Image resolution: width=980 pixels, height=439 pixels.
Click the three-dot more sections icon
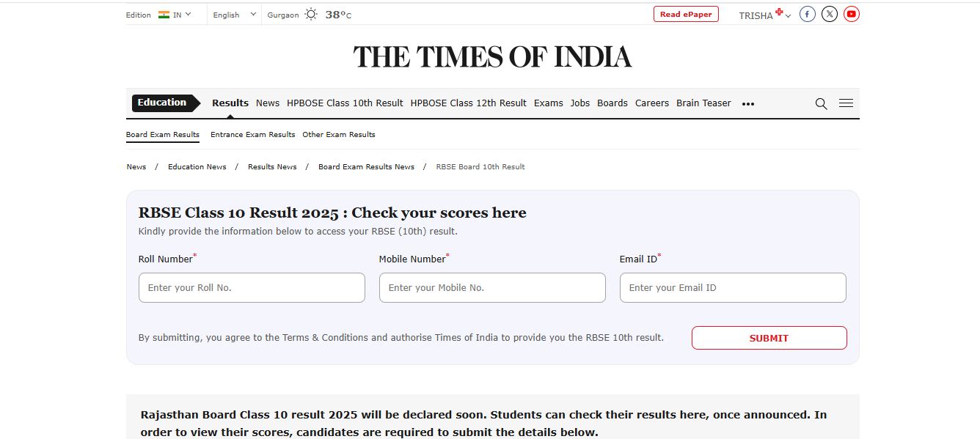(747, 104)
